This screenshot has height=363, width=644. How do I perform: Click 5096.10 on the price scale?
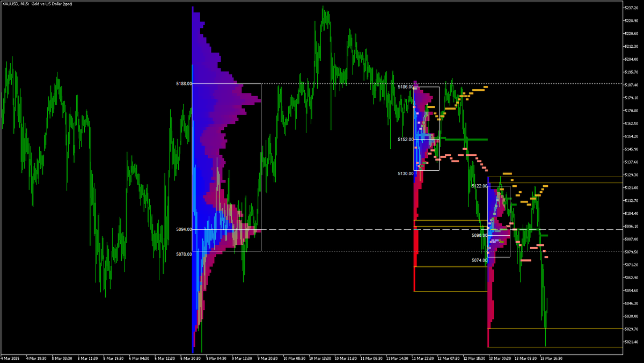[631, 226]
